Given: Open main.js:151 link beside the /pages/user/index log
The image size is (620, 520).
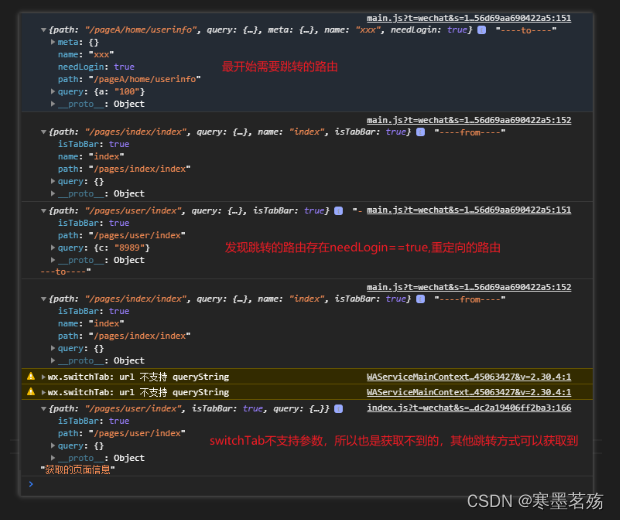Looking at the screenshot, I should coord(469,210).
